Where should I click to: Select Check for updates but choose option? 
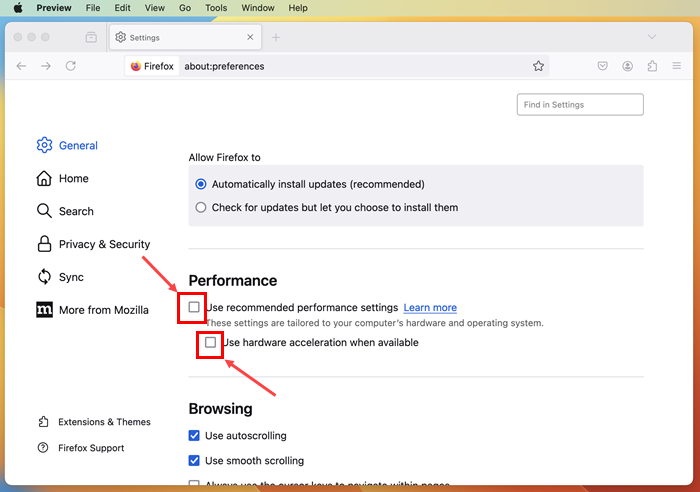201,208
